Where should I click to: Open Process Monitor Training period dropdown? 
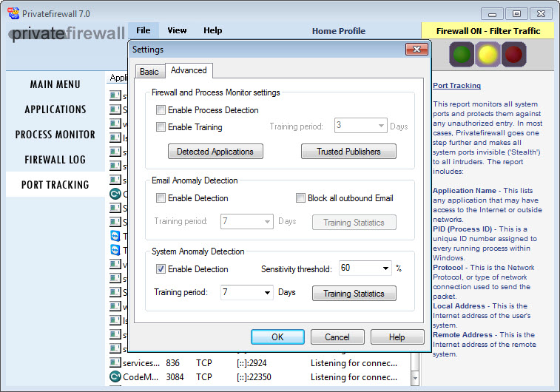pyautogui.click(x=381, y=126)
